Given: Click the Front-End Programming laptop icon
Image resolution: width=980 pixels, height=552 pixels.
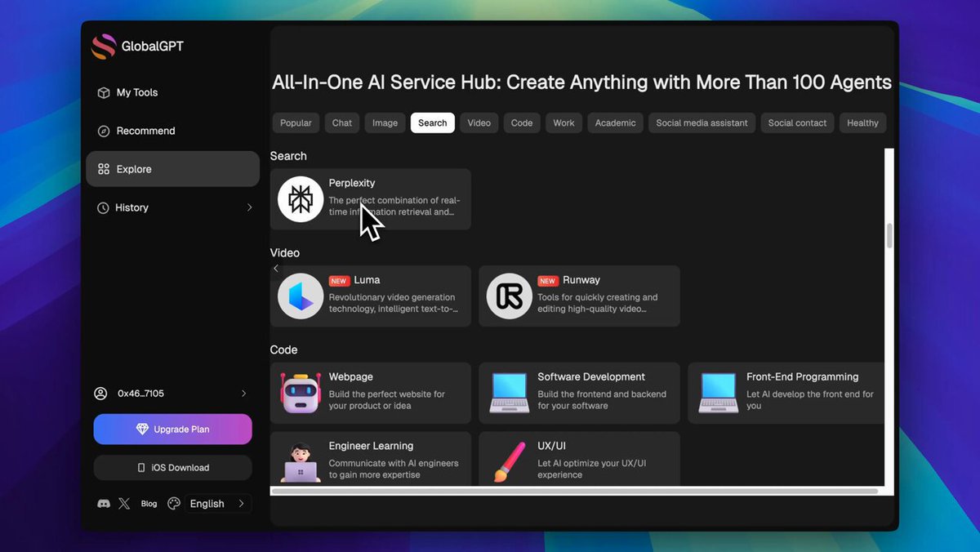Looking at the screenshot, I should (719, 393).
